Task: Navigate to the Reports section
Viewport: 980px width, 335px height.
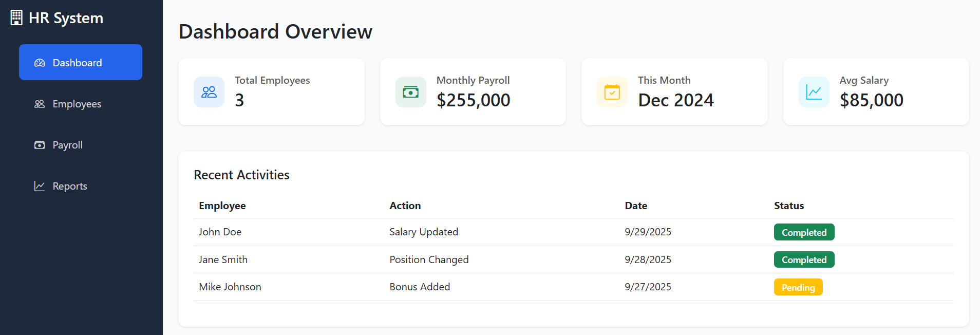Action: pyautogui.click(x=70, y=186)
